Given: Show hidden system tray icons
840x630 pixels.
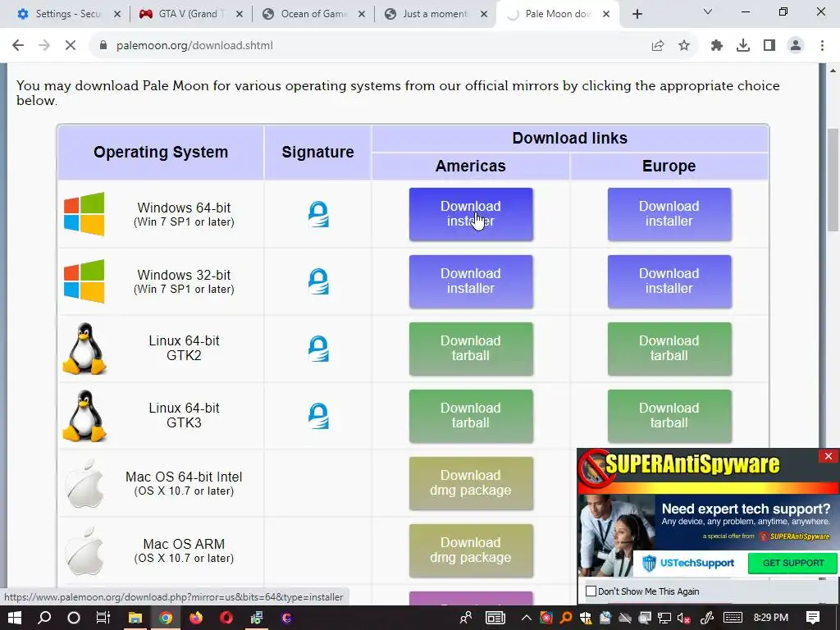Looking at the screenshot, I should point(527,618).
